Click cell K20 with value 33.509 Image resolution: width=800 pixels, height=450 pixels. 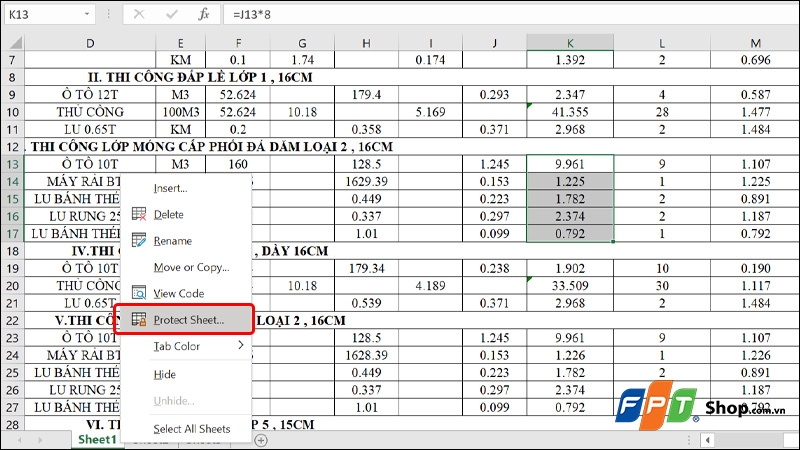click(x=570, y=286)
